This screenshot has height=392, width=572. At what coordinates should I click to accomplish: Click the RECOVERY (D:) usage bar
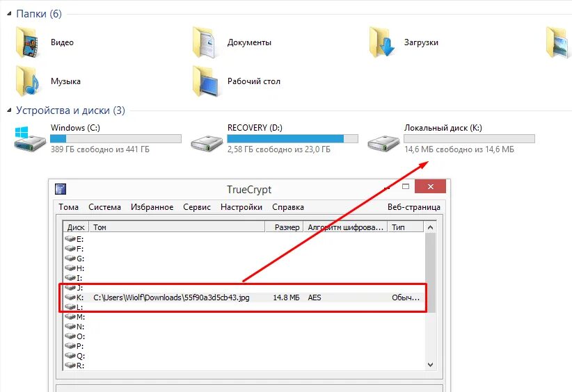(292, 138)
